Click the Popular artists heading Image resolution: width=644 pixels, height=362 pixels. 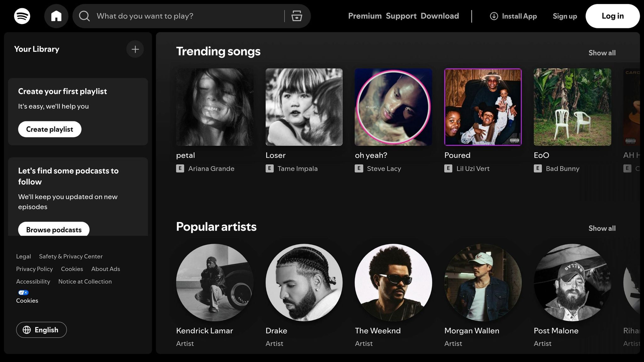coord(216,227)
